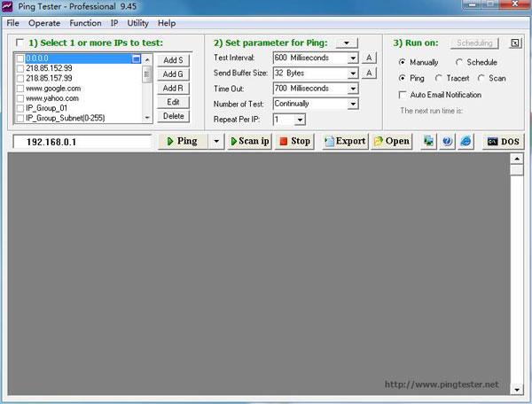
Task: Select the Tracert radio option
Action: pyautogui.click(x=439, y=78)
